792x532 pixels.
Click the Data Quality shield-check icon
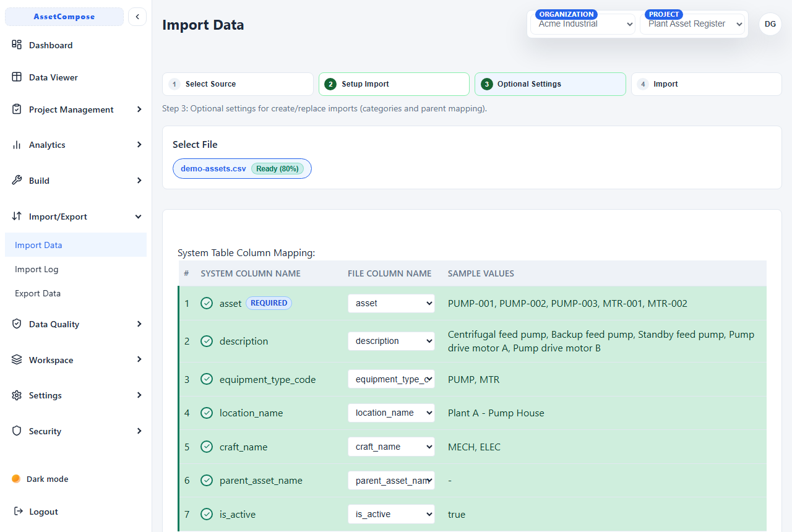click(x=17, y=324)
